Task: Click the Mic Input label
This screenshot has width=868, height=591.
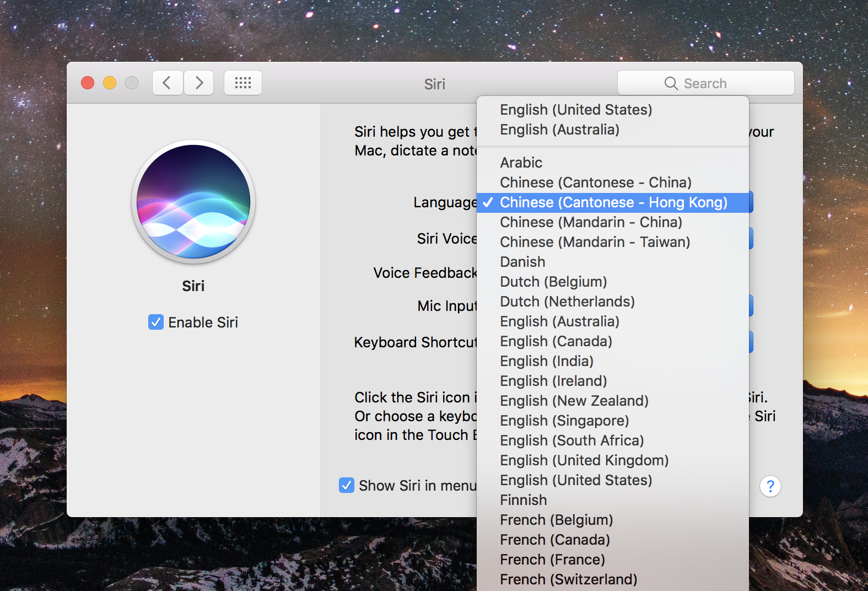Action: click(447, 306)
